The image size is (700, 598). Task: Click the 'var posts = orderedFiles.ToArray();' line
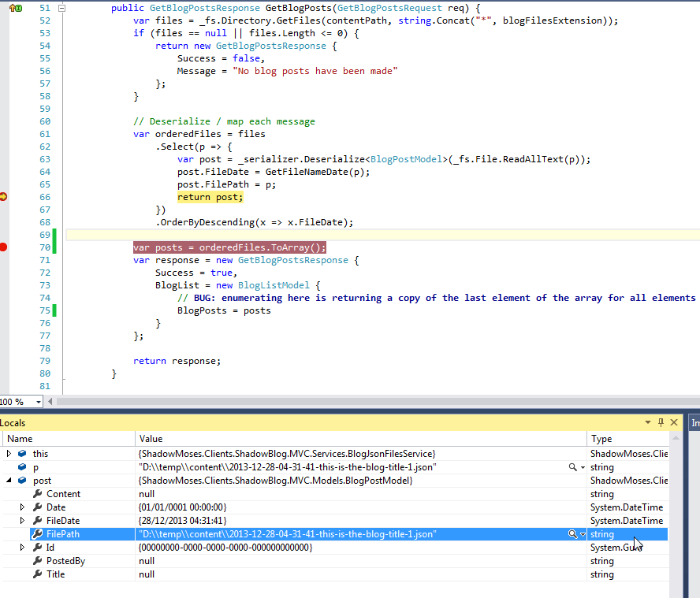pos(229,247)
